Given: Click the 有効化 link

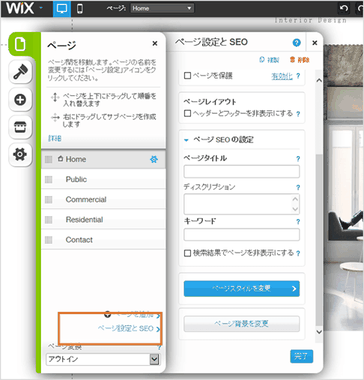Looking at the screenshot, I should pyautogui.click(x=282, y=76).
